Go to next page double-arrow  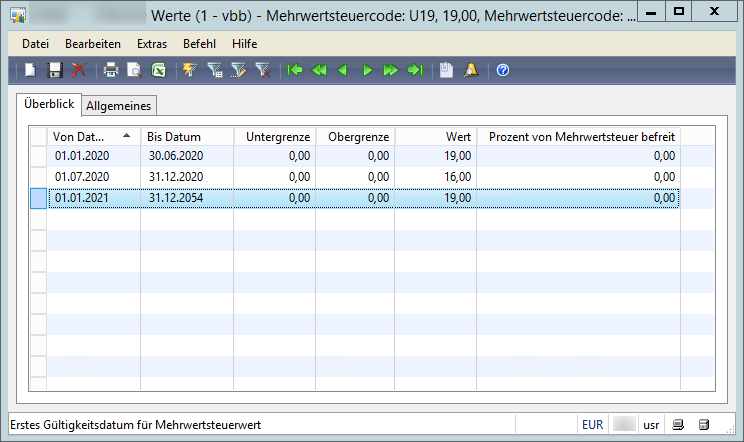tap(391, 70)
